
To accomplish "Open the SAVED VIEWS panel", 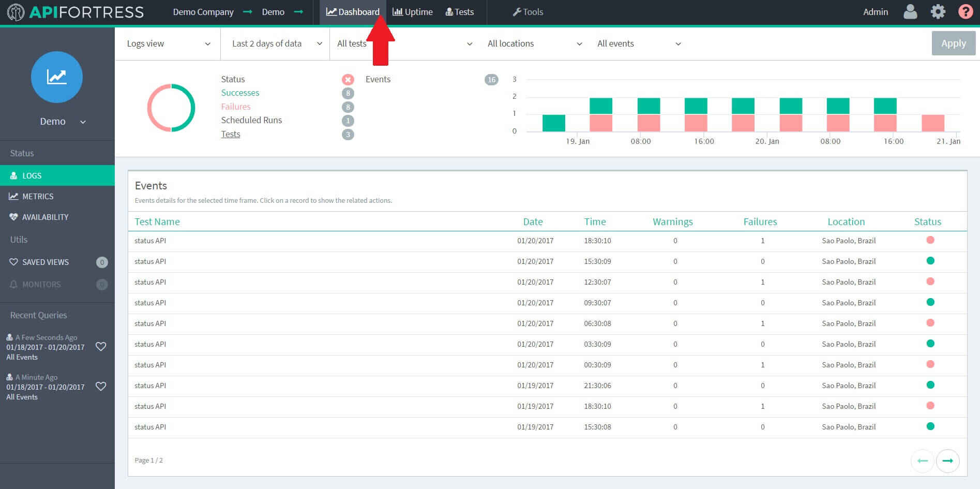I will click(x=46, y=262).
